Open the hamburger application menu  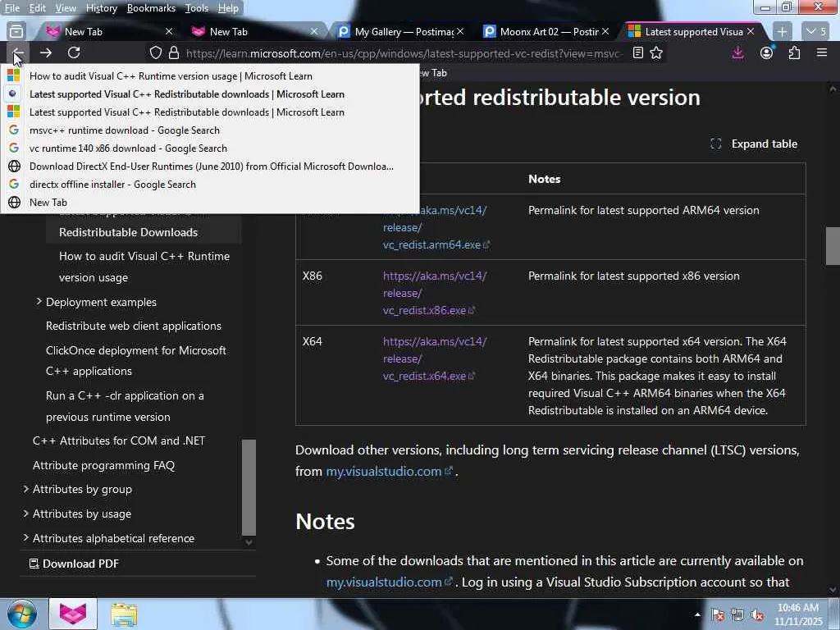tap(822, 53)
